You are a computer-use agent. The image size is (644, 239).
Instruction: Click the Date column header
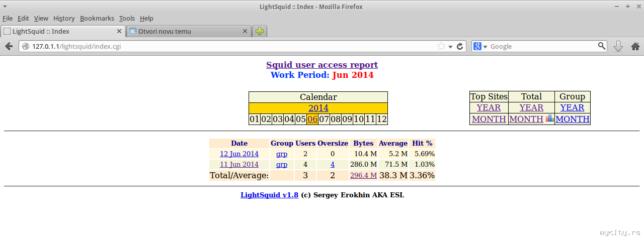[x=239, y=143]
